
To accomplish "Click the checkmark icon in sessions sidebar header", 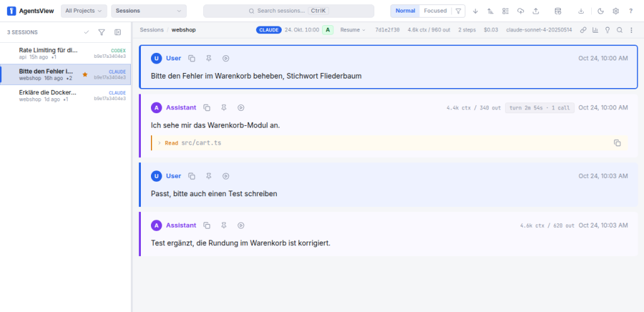I will (86, 32).
